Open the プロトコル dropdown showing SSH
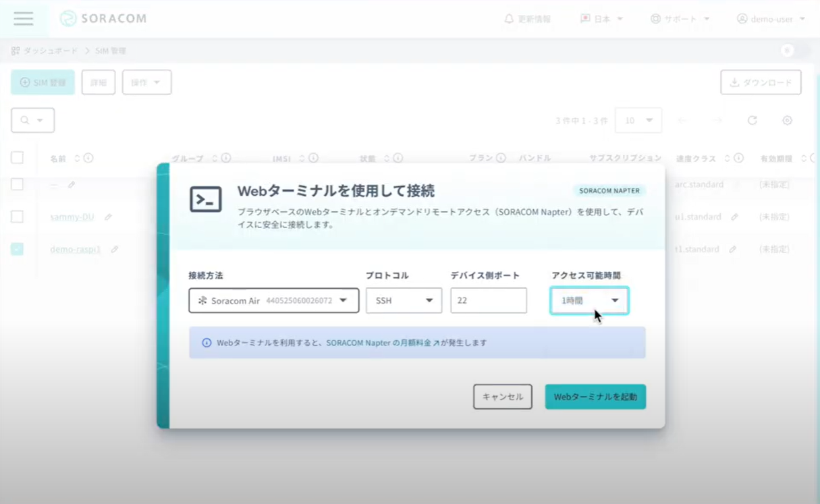 click(x=404, y=300)
